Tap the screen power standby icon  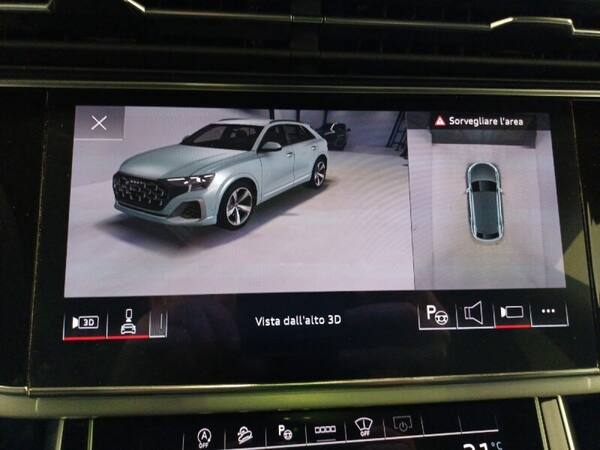pos(402,427)
